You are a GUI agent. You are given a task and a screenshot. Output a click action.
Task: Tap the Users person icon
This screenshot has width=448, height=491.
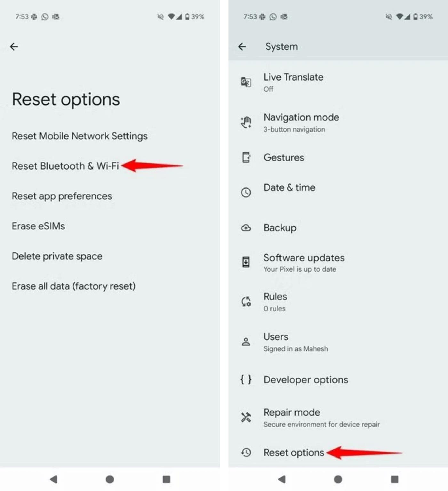click(x=246, y=342)
